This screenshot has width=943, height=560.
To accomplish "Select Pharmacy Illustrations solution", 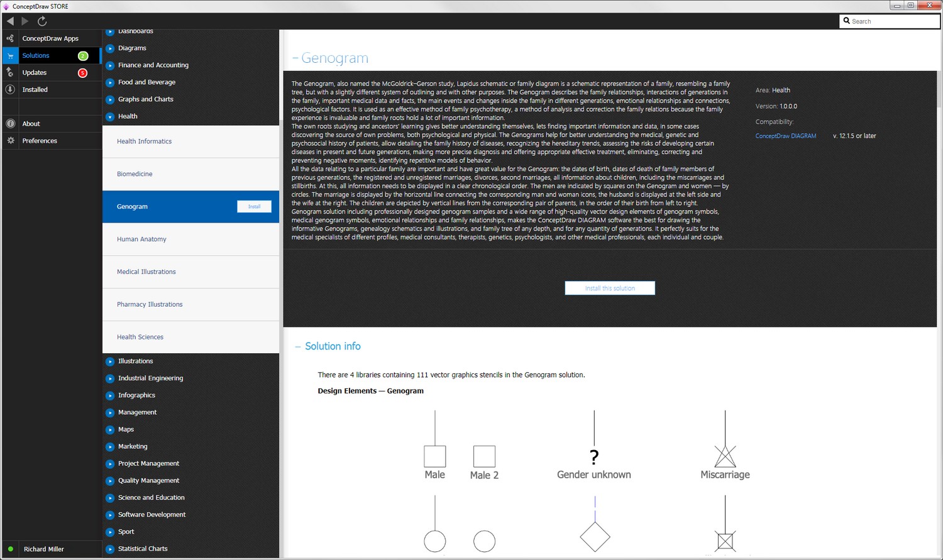I will (x=190, y=305).
